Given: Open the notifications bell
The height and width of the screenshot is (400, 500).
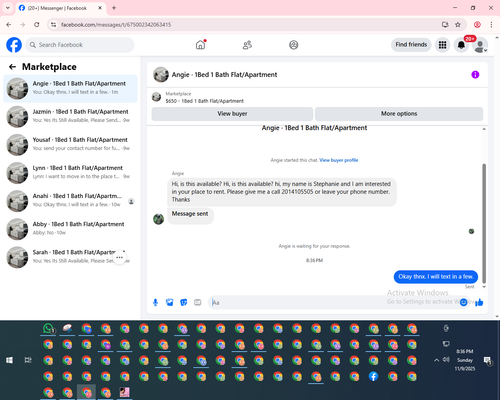Looking at the screenshot, I should [x=461, y=45].
